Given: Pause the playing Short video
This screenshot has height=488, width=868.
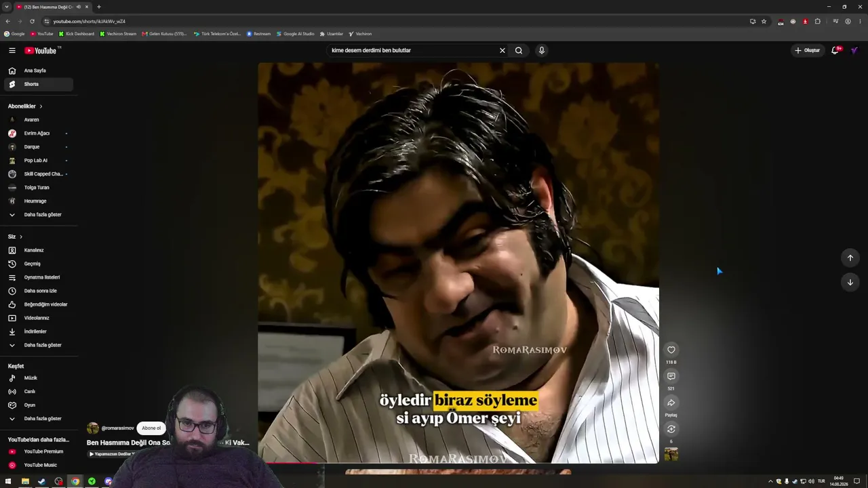Looking at the screenshot, I should [x=458, y=263].
